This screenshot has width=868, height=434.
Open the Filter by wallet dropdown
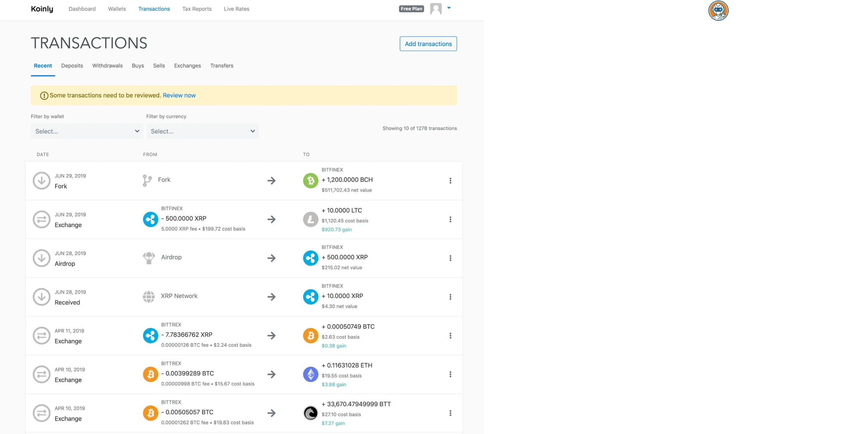[x=86, y=131]
